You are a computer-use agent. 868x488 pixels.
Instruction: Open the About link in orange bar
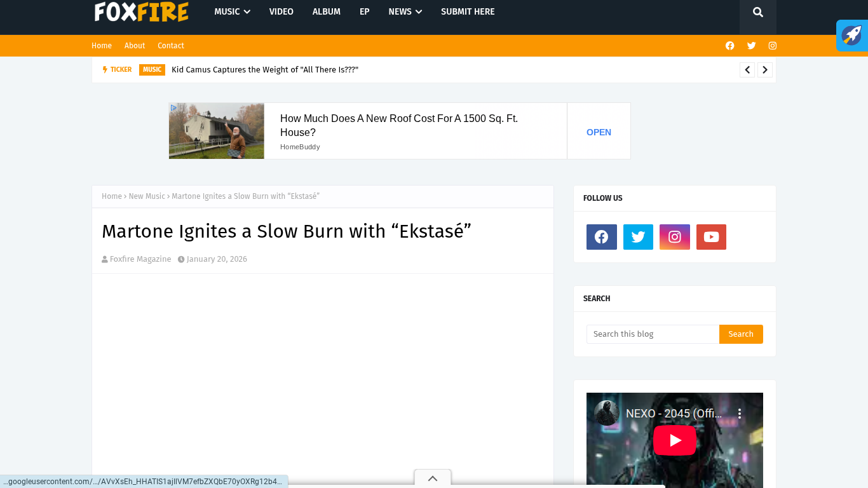click(x=135, y=46)
